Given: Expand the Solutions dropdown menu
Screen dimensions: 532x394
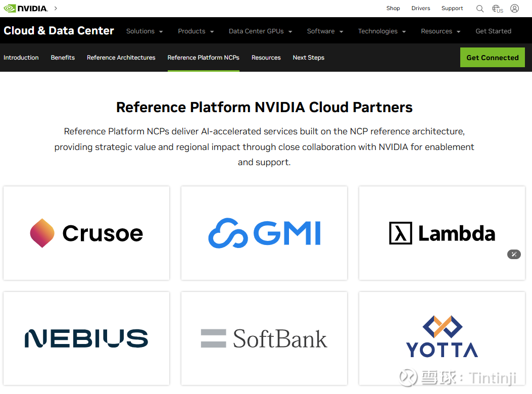Looking at the screenshot, I should point(144,31).
